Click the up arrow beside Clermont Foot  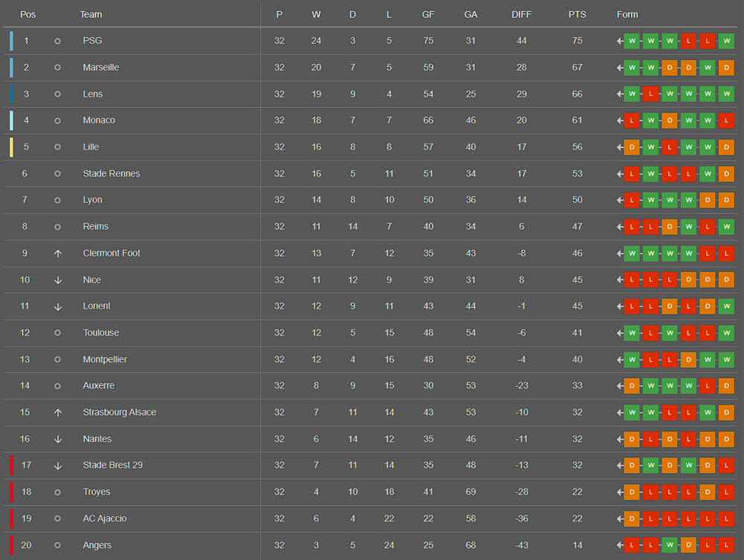(58, 254)
